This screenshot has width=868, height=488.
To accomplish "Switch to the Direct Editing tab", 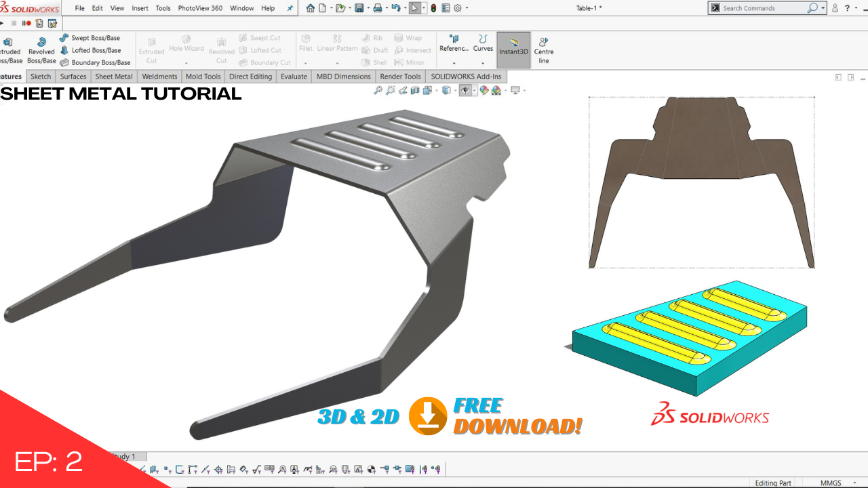I will pyautogui.click(x=251, y=77).
